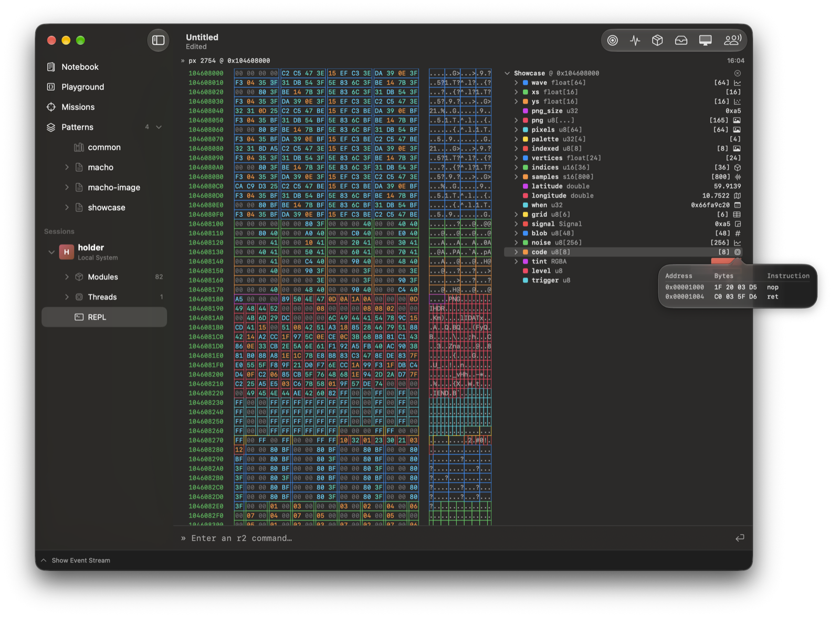Open calendar preview for when row
Image resolution: width=840 pixels, height=617 pixels.
click(x=738, y=205)
